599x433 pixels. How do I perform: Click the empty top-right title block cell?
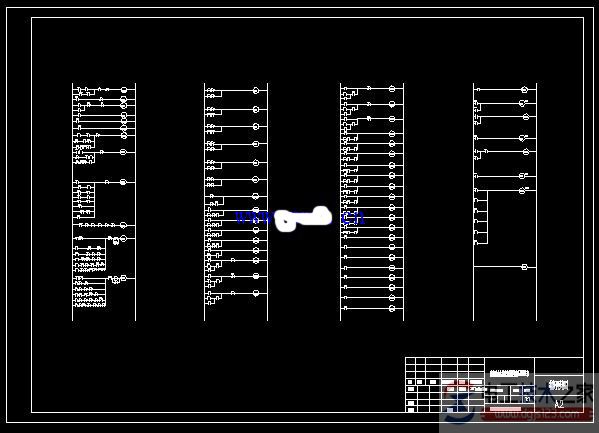(559, 367)
